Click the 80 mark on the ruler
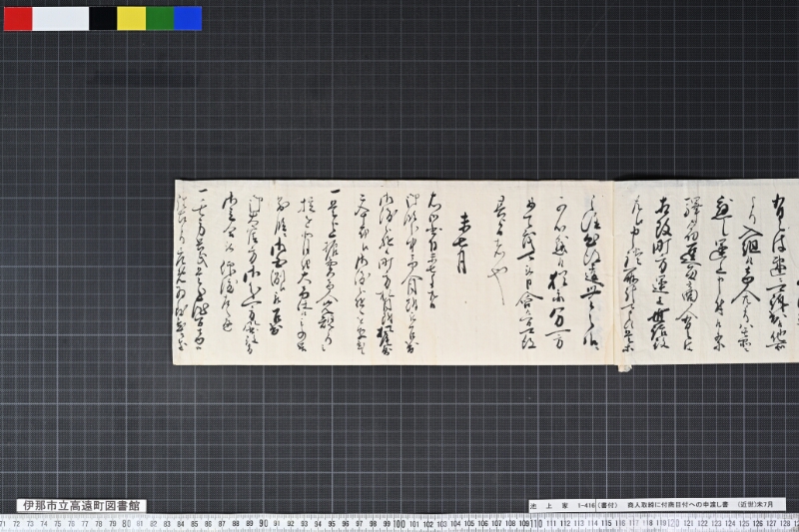 click(x=127, y=523)
